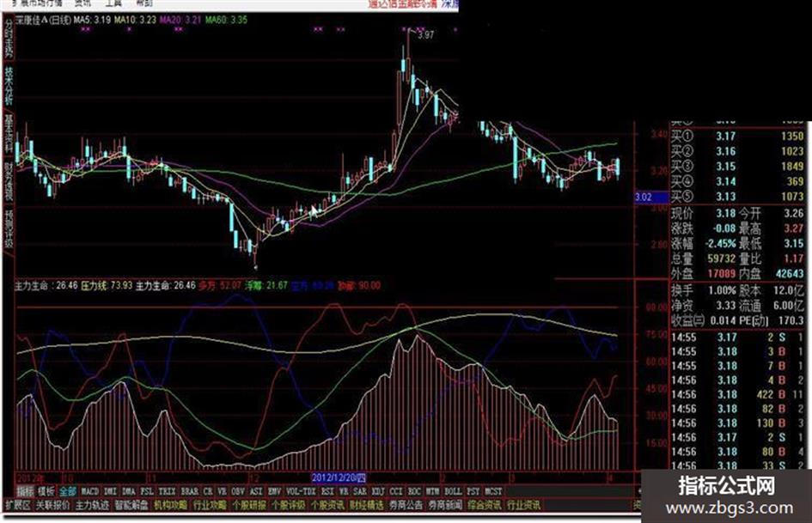
Task: Switch the sub-chart to the OBV indicator
Action: coord(238,491)
